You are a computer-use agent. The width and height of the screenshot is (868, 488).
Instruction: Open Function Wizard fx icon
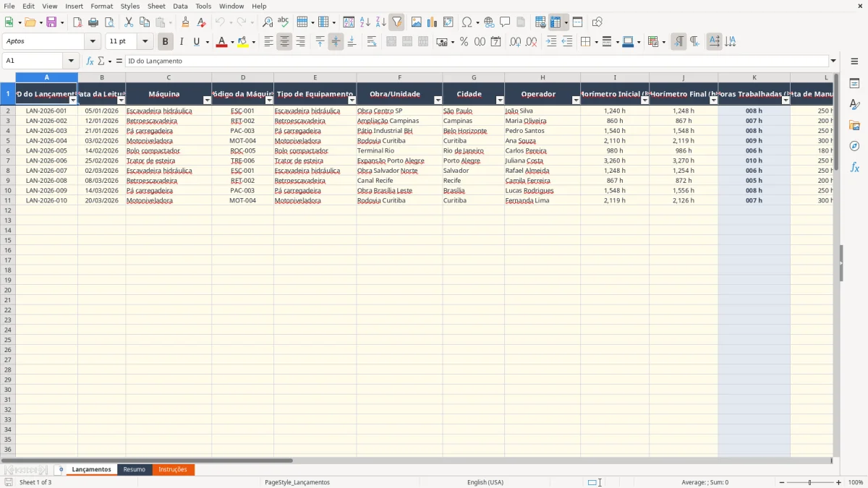(90, 61)
